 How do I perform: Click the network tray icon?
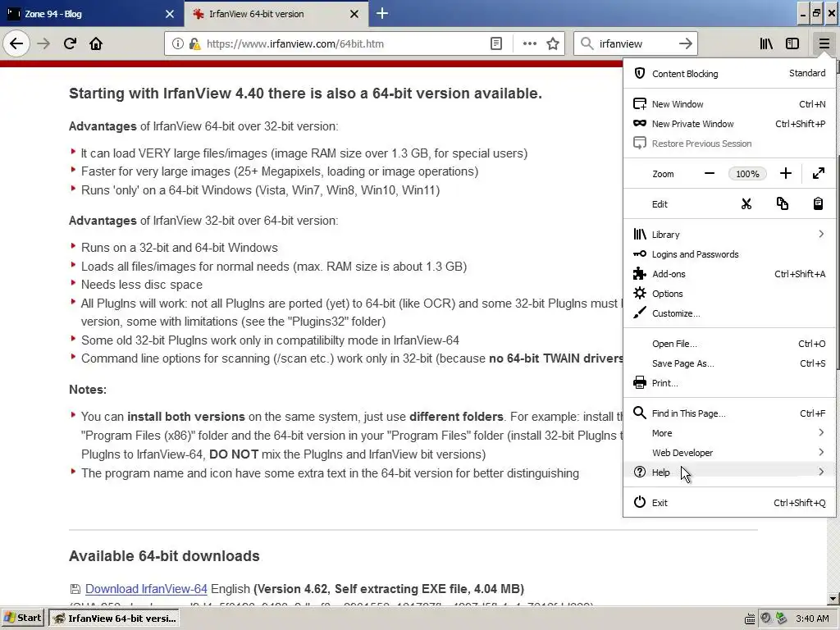782,619
